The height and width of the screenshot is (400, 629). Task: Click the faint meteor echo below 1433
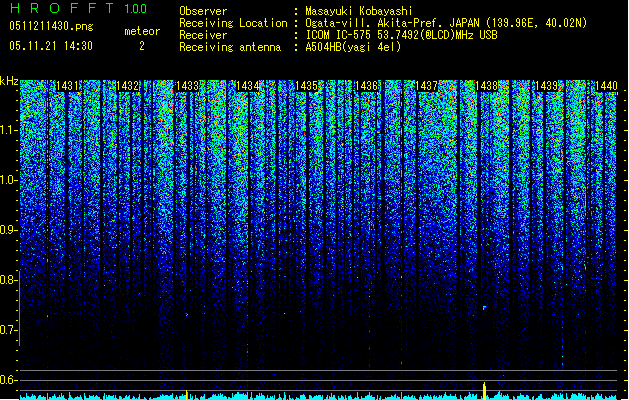coord(187,315)
